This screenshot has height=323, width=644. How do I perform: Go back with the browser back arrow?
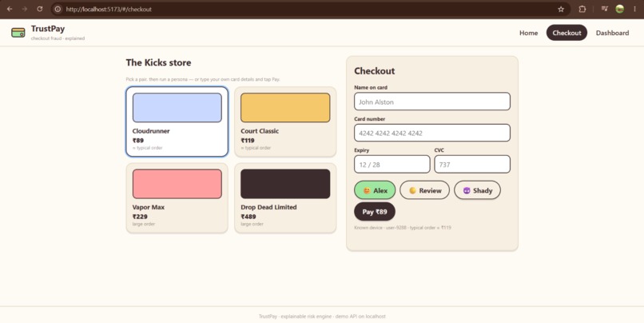pos(10,9)
